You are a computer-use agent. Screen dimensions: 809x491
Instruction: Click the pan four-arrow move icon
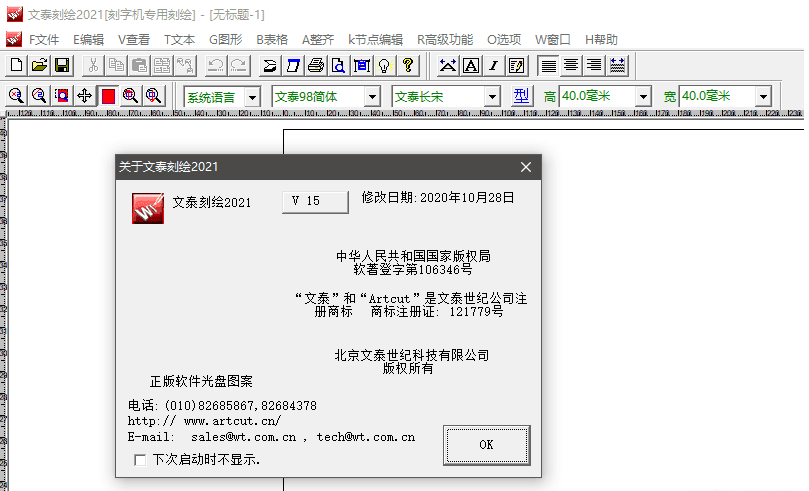pos(85,95)
